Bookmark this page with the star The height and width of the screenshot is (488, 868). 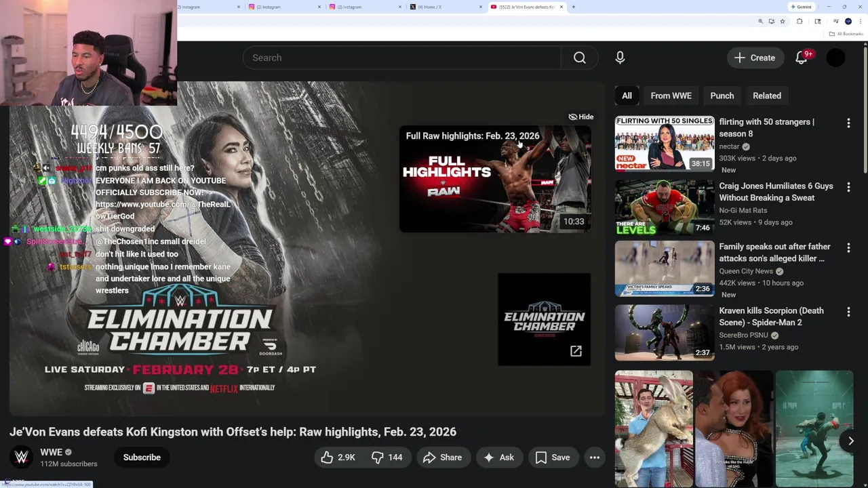(x=783, y=21)
